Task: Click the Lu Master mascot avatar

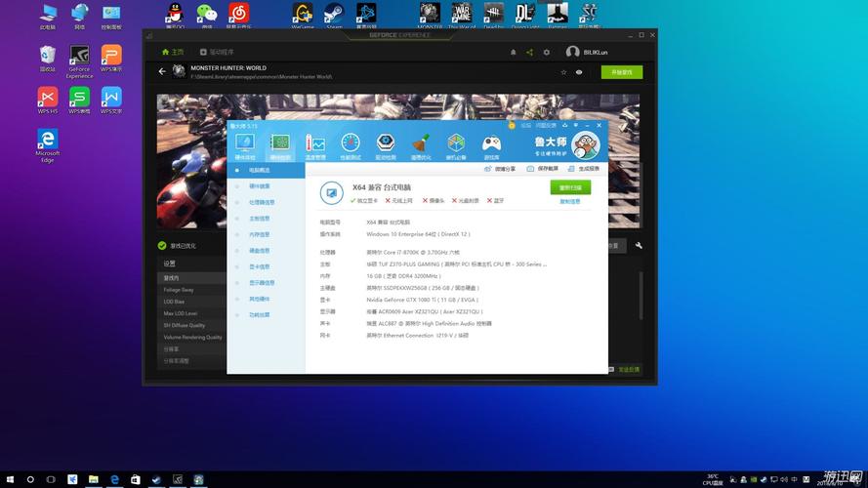Action: [586, 145]
